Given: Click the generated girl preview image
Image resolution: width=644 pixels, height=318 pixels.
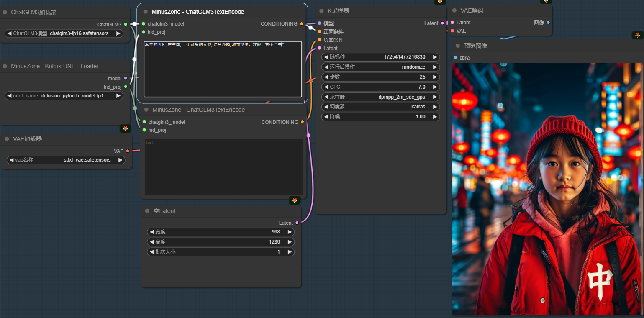Looking at the screenshot, I should click(x=548, y=189).
